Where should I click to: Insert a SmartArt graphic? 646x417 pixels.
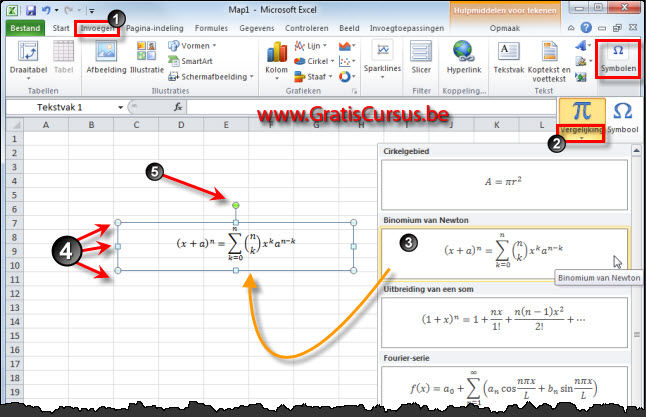coord(190,61)
